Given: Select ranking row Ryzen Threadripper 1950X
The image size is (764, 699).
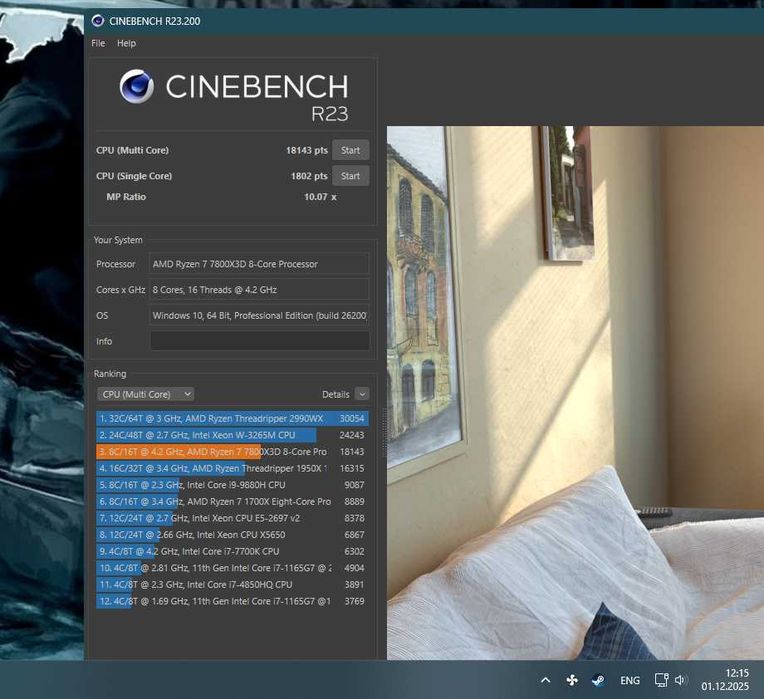Looking at the screenshot, I should [x=232, y=468].
